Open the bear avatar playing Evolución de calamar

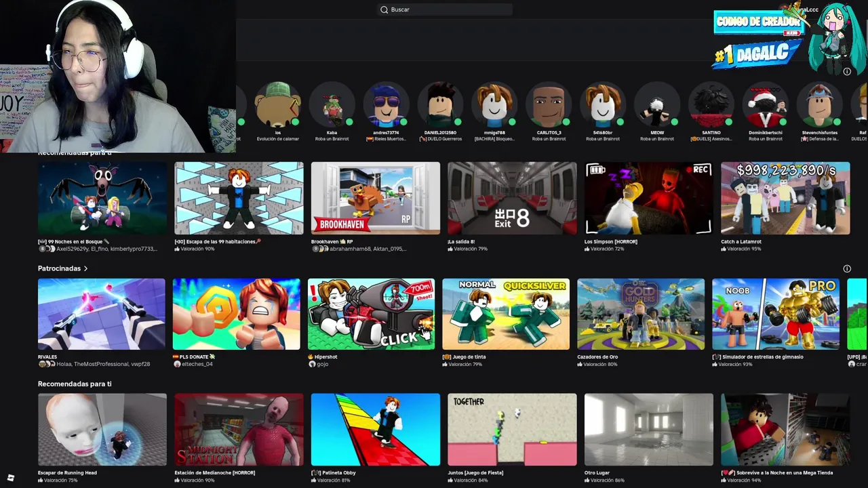pos(277,105)
